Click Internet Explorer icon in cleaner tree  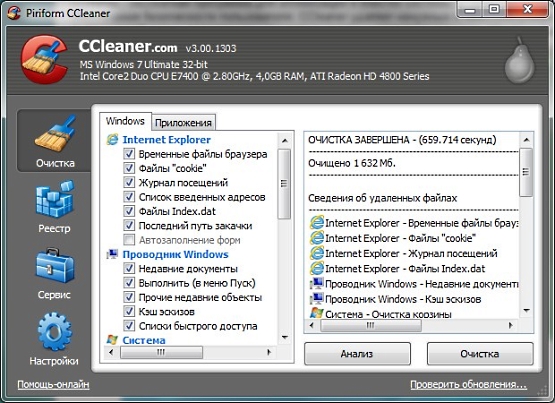click(x=112, y=139)
